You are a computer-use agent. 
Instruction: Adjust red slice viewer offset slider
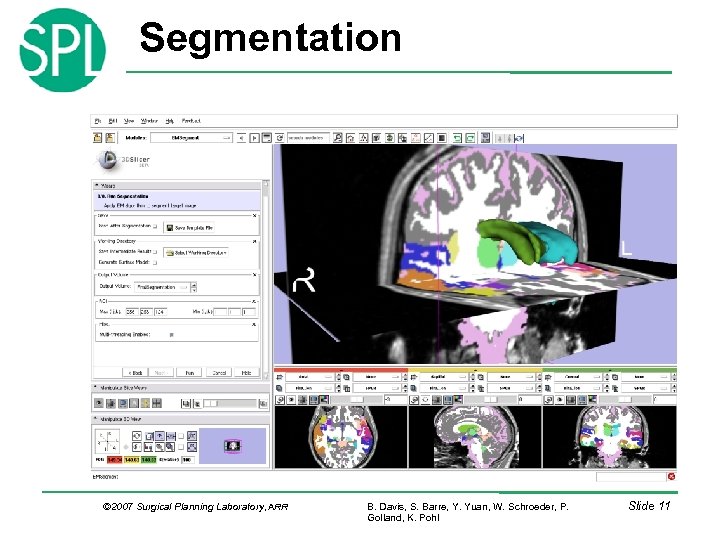[357, 400]
